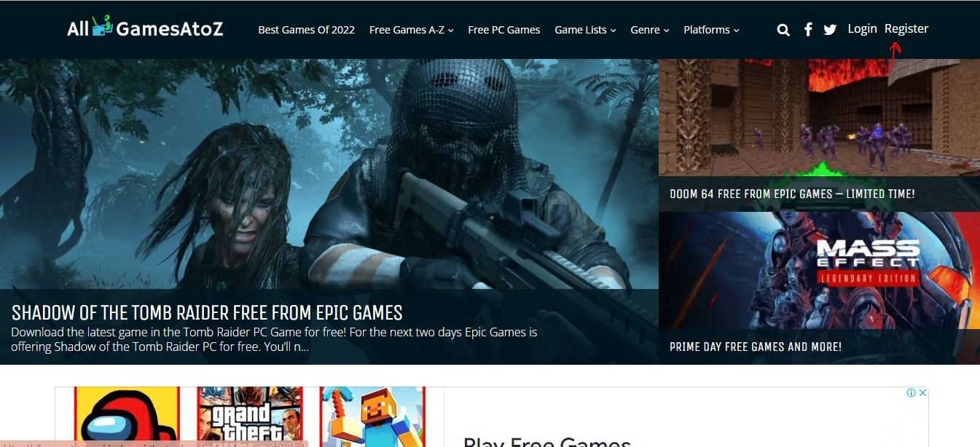Open the site search magnifier icon
Screen dimensions: 980x447
[783, 30]
